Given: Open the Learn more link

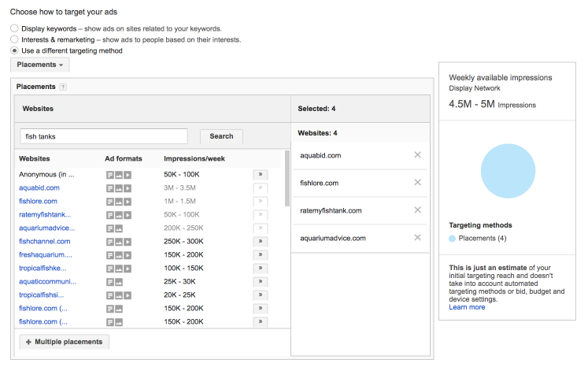Looking at the screenshot, I should pyautogui.click(x=467, y=307).
